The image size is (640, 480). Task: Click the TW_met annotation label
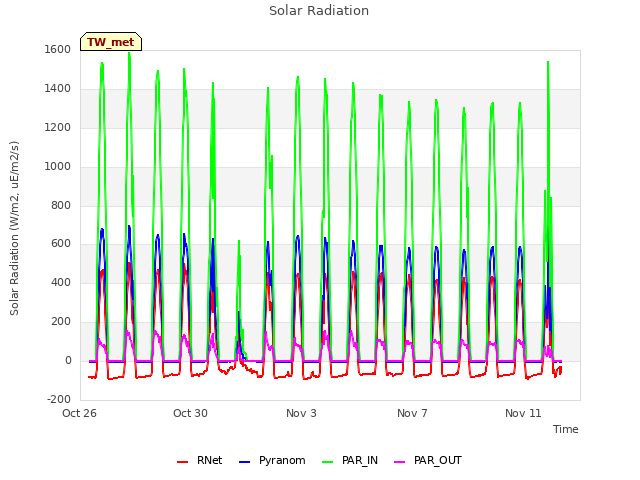pyautogui.click(x=111, y=42)
